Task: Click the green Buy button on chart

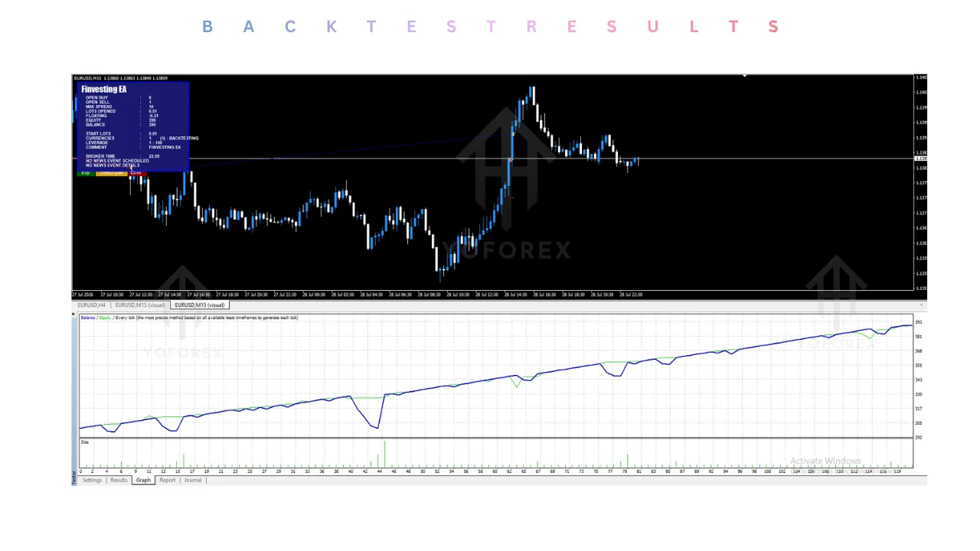Action: pyautogui.click(x=86, y=173)
